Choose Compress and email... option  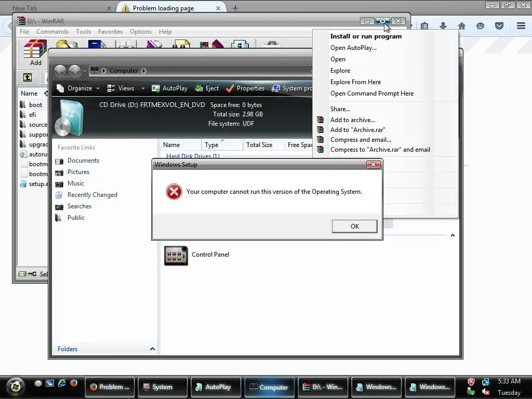coord(386,140)
